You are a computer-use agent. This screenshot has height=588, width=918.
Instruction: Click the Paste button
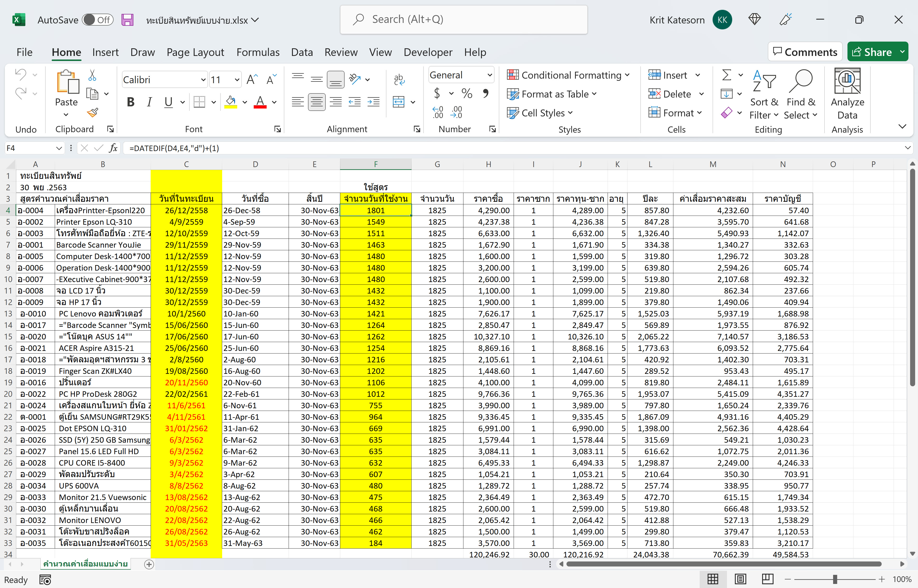tap(66, 88)
